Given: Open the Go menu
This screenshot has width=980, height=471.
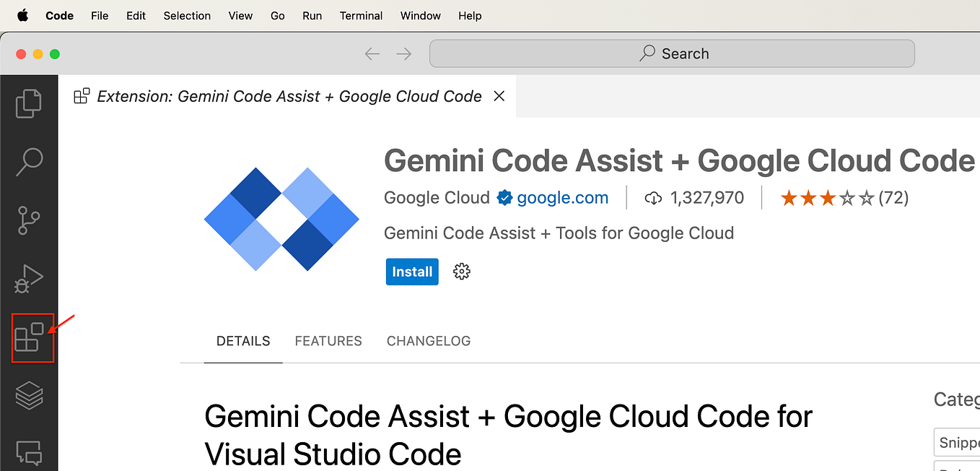Looking at the screenshot, I should coord(278,15).
